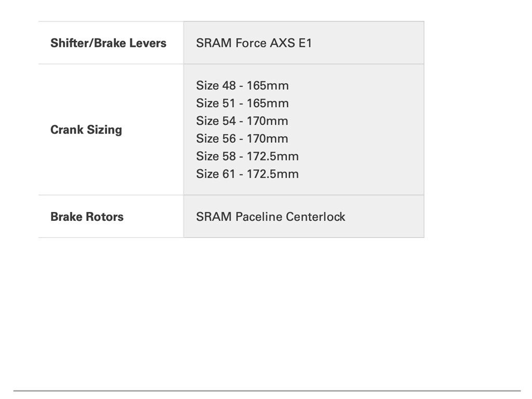Click the word Force in the shifter value
532x399 pixels.
click(x=250, y=43)
